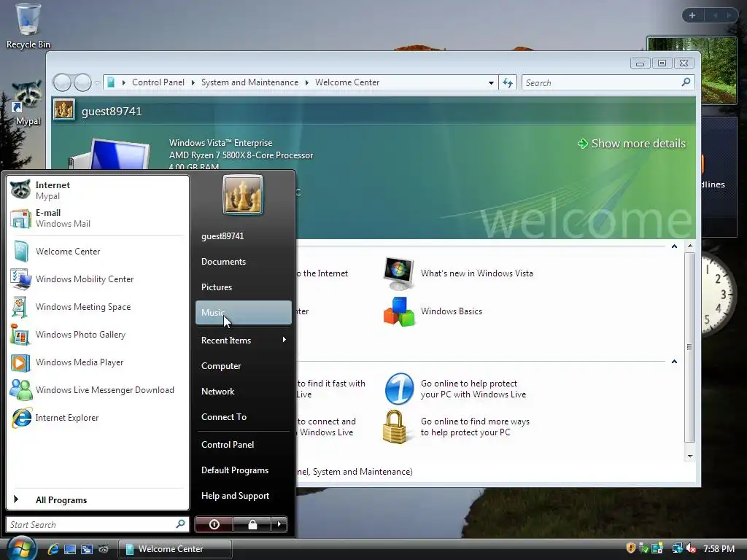Click the 7:58 PM clock

point(719,549)
